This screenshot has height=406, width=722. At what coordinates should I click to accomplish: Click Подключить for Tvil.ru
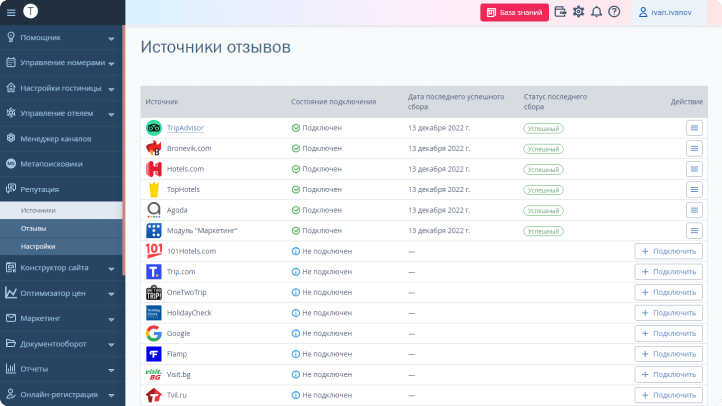[669, 395]
